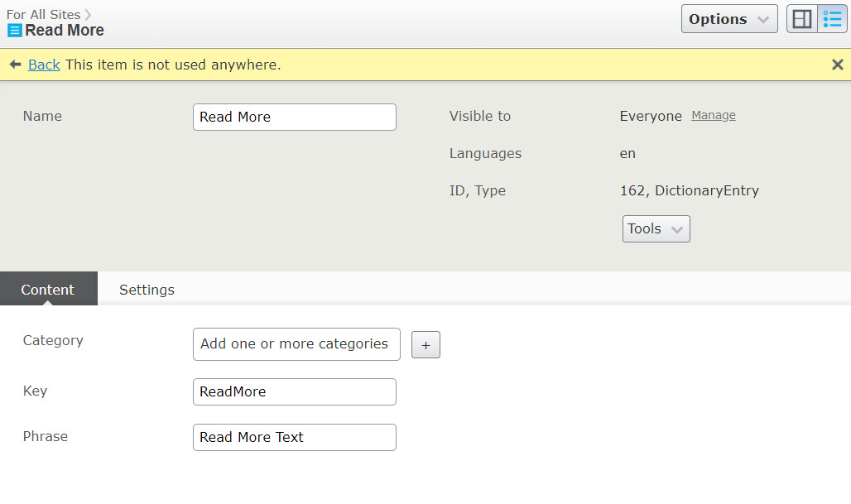Select the Content tab
Viewport: 851px width, 504px height.
point(48,290)
